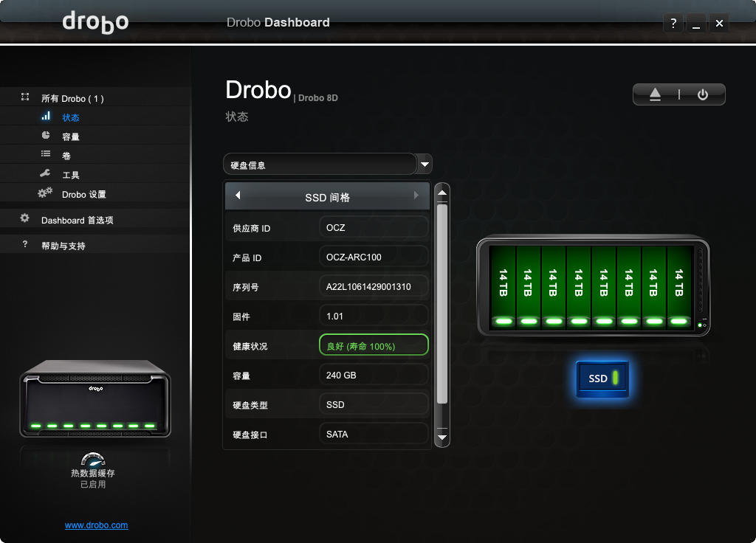Open the 硬盘信息 dropdown arrow
Image resolution: width=756 pixels, height=543 pixels.
425,165
